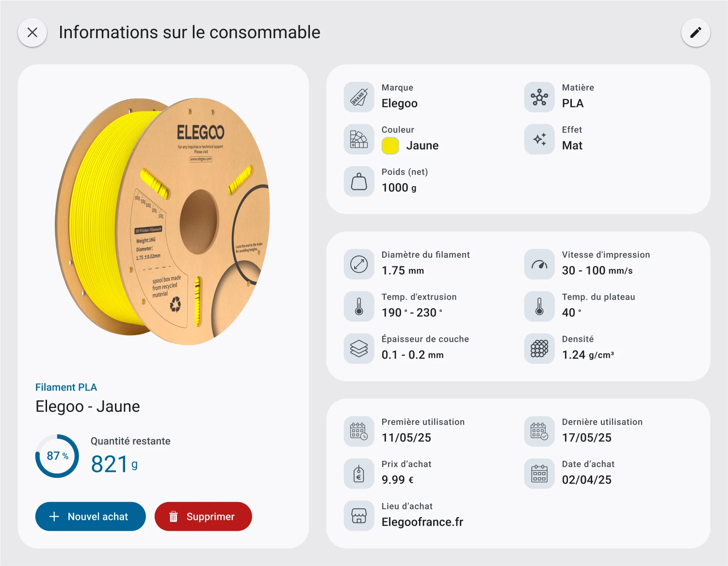This screenshot has height=566, width=728.
Task: Click the 11/05/25 first use date
Action: [x=406, y=438]
